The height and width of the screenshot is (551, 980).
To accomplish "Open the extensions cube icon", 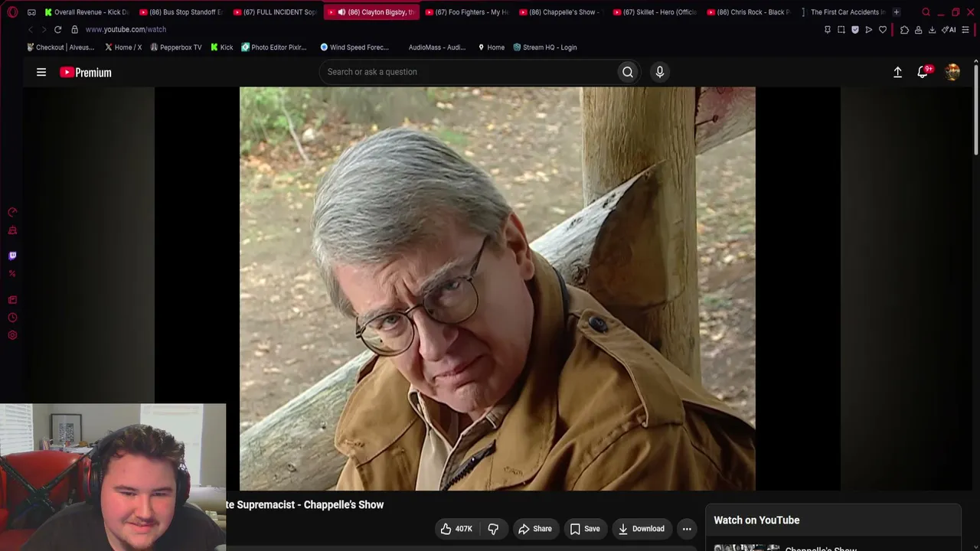I will pyautogui.click(x=904, y=30).
